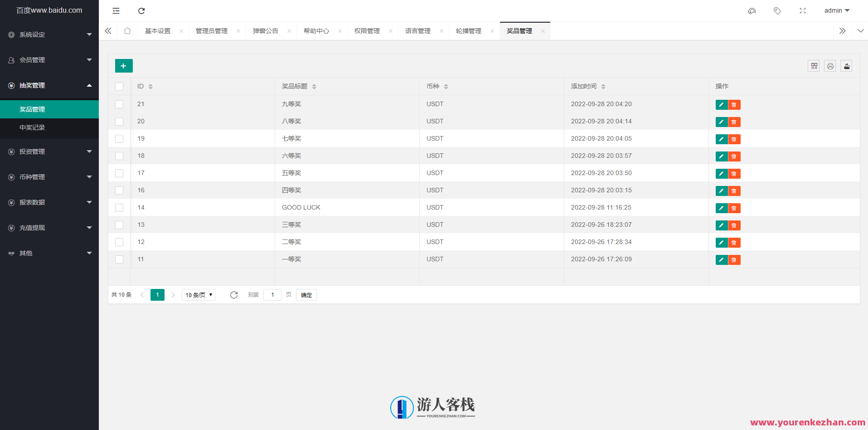
Task: Tick the select-all checkbox in table header
Action: (119, 86)
